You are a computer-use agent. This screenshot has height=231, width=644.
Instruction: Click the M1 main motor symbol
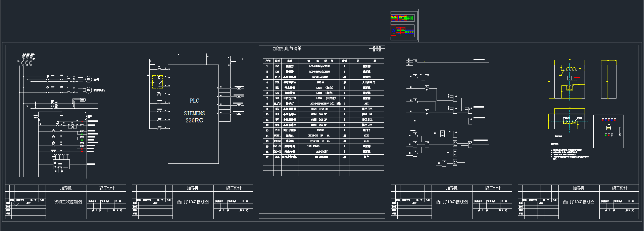pos(89,79)
